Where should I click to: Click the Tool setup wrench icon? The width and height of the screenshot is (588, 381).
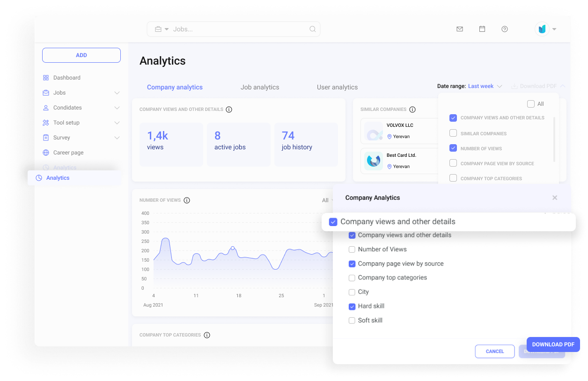click(46, 122)
